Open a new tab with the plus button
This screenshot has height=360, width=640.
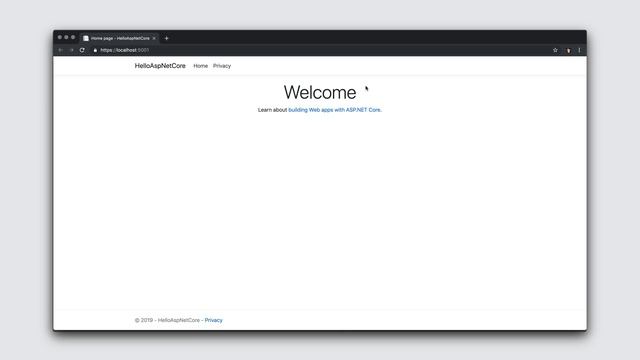point(167,38)
